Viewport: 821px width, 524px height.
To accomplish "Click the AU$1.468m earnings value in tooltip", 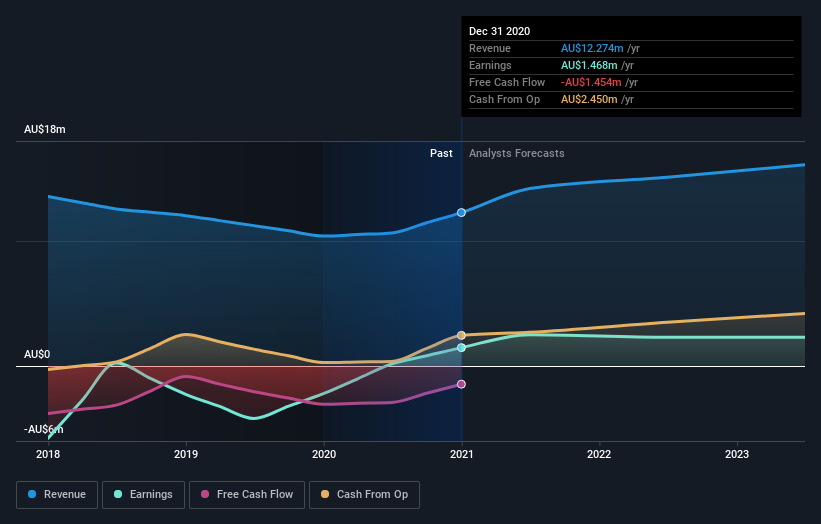I will (589, 65).
